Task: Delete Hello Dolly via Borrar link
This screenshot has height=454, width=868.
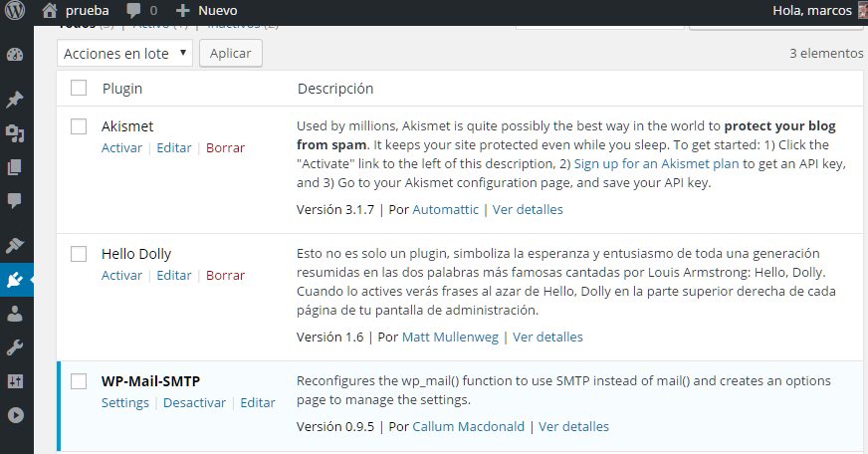Action: pos(225,275)
